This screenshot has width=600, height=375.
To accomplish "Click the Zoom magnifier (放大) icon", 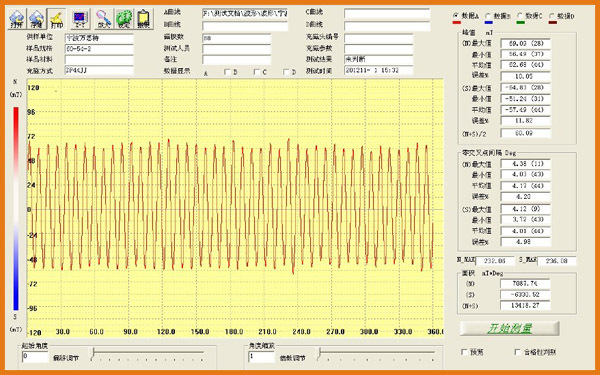I will [x=103, y=19].
